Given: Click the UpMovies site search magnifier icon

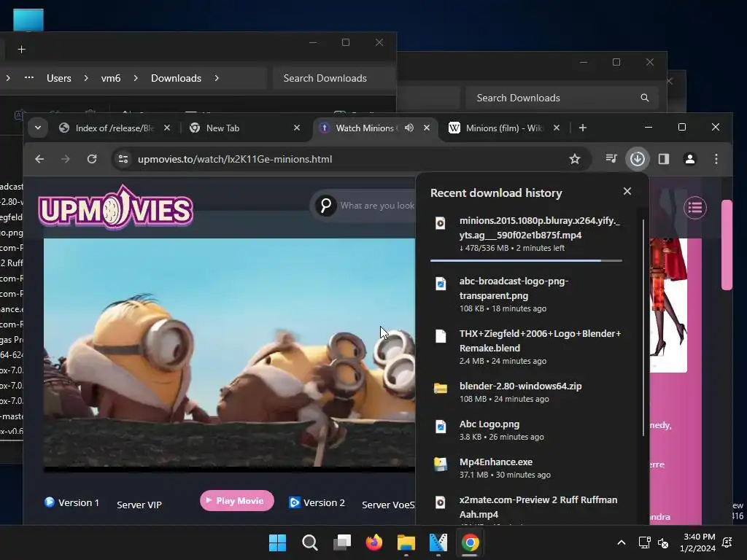Looking at the screenshot, I should coord(326,206).
